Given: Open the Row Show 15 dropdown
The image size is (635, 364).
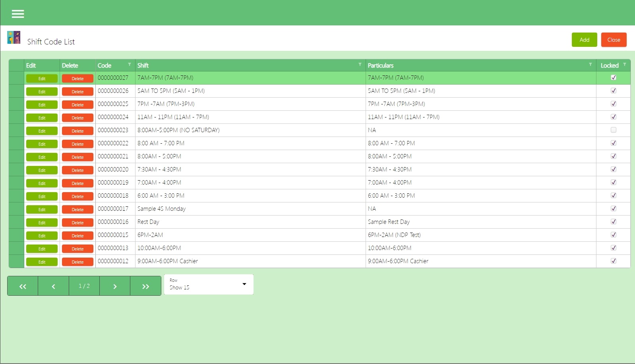Looking at the screenshot, I should 209,285.
